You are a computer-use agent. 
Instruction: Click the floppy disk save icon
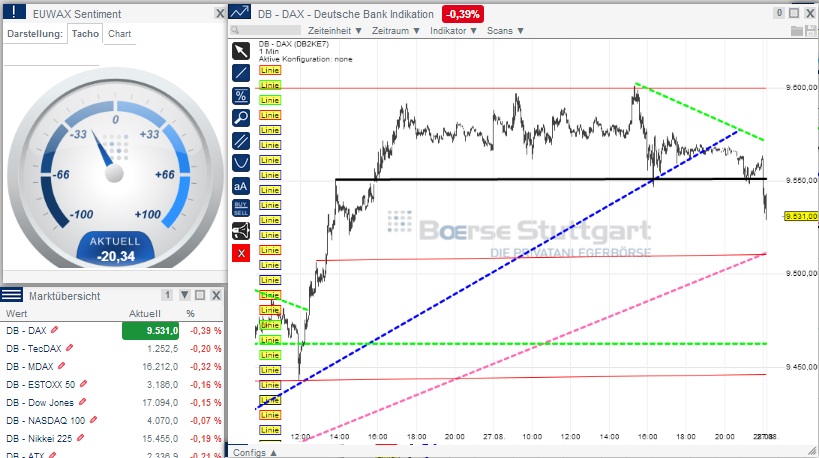click(x=811, y=31)
